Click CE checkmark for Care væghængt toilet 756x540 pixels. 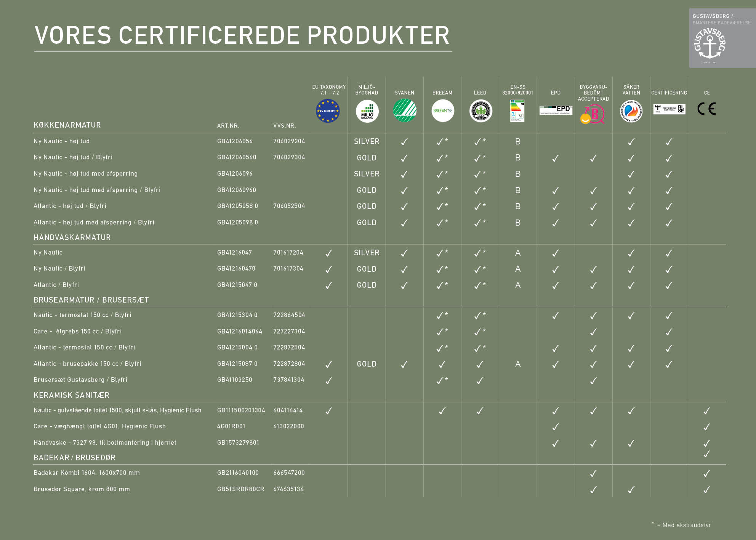tap(706, 427)
